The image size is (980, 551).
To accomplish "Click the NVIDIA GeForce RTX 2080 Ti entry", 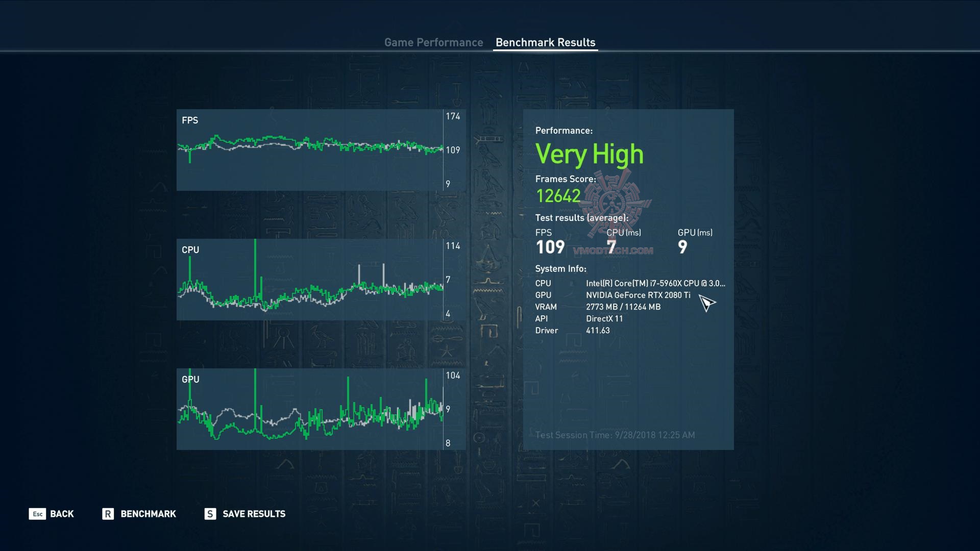I will [638, 295].
